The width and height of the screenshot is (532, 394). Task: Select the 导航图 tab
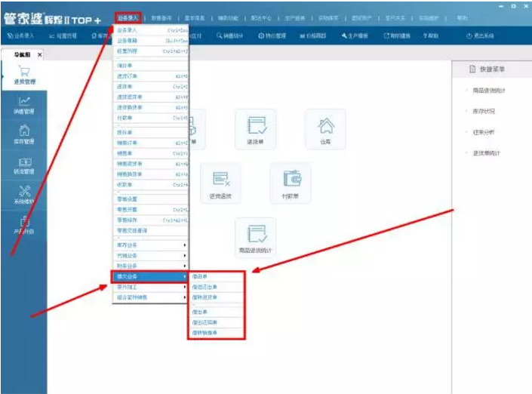click(x=22, y=54)
